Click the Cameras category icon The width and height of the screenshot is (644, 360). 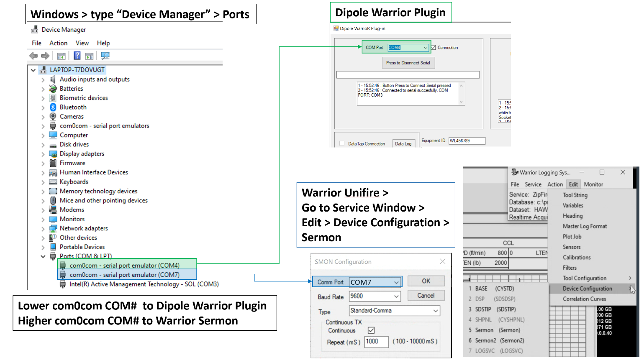(53, 117)
